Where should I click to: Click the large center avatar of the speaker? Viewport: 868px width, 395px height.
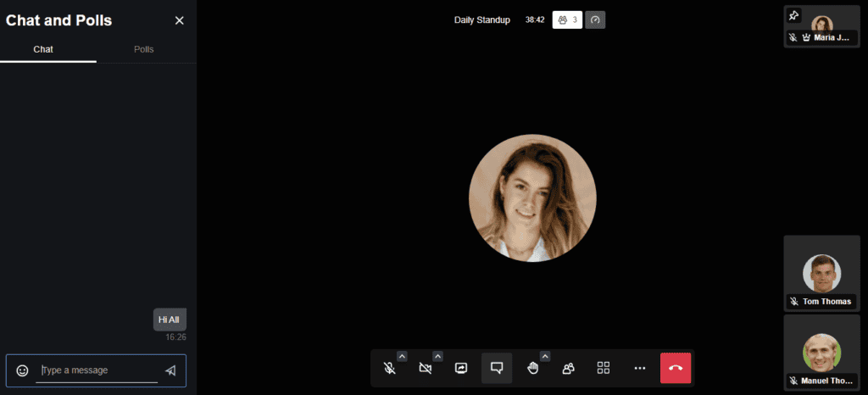pos(532,198)
